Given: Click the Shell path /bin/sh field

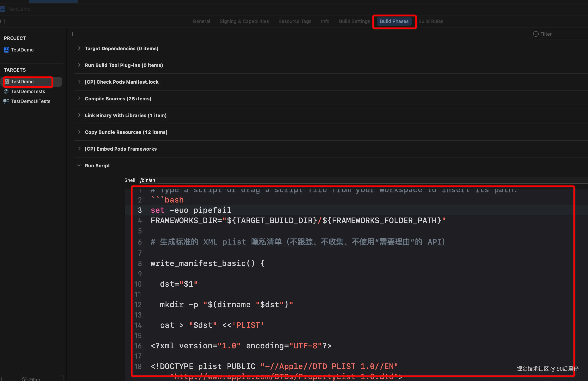Looking at the screenshot, I should pos(148,180).
